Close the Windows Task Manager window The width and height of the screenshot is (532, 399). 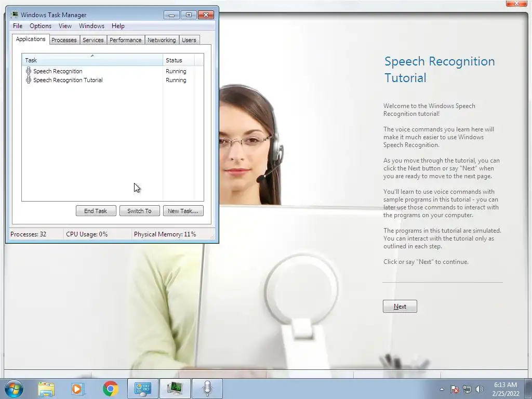(x=206, y=15)
